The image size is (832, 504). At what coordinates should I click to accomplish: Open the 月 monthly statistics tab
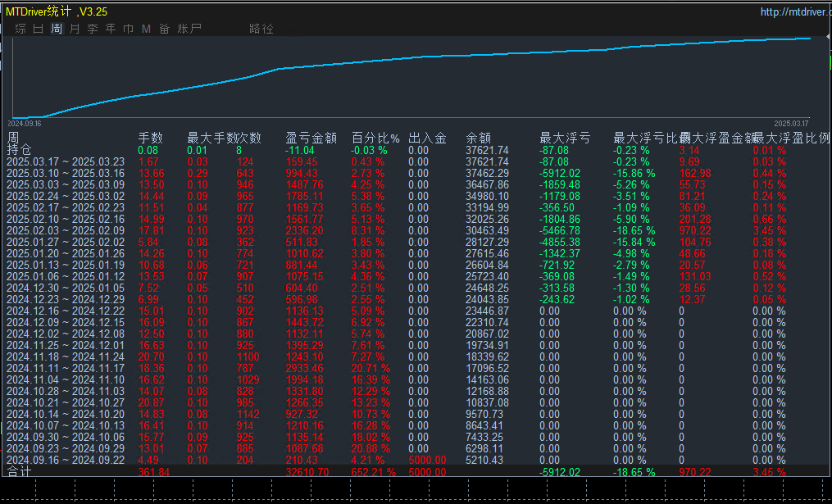(x=75, y=29)
